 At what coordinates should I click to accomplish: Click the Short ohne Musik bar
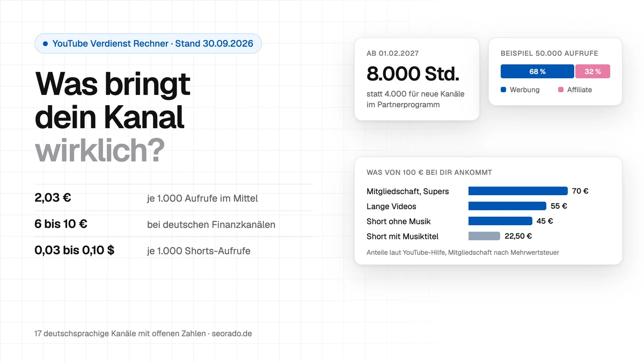coord(500,221)
